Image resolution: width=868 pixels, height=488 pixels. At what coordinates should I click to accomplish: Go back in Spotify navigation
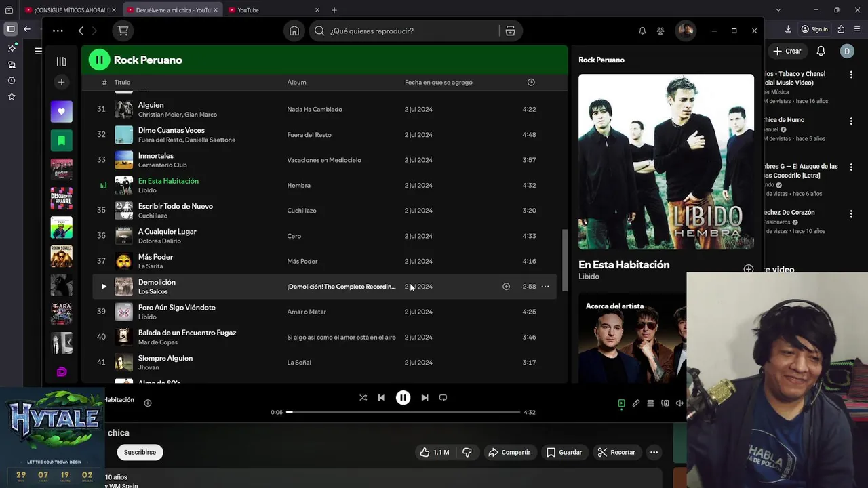point(81,30)
